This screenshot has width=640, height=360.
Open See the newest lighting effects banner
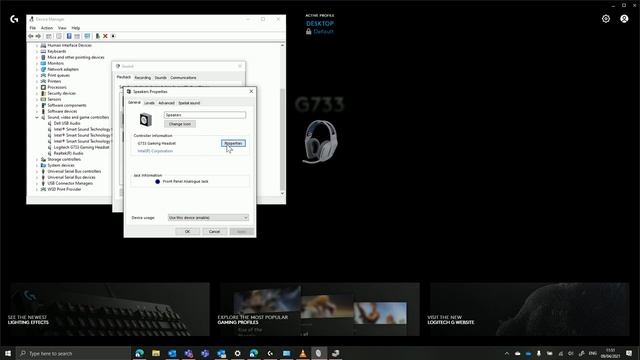[x=110, y=309]
